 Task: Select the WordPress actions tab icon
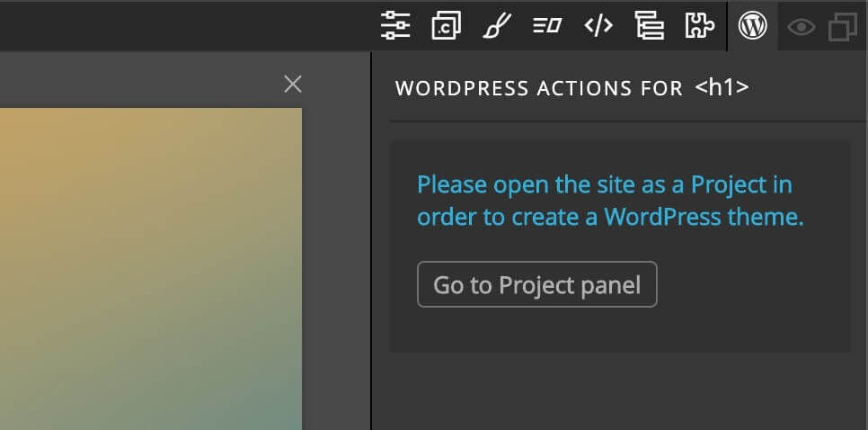pyautogui.click(x=753, y=25)
